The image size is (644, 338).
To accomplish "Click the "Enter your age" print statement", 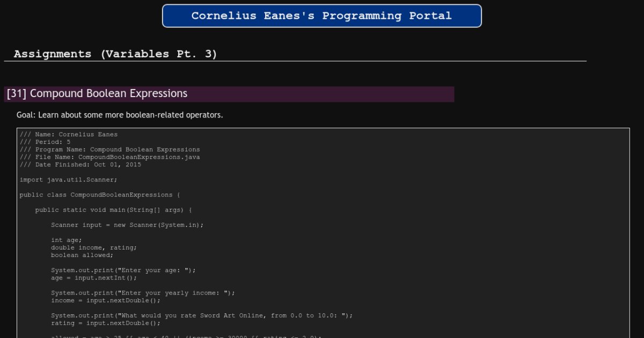I will [x=123, y=270].
